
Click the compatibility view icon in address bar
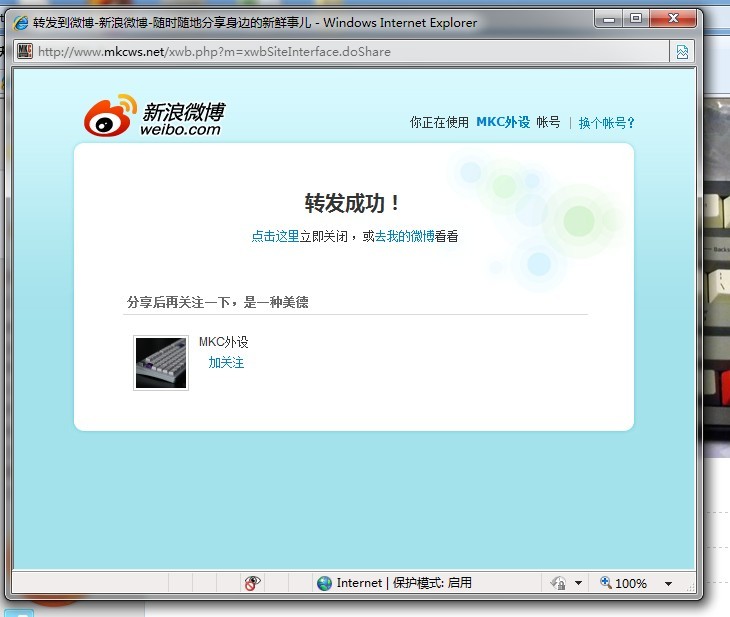[682, 52]
